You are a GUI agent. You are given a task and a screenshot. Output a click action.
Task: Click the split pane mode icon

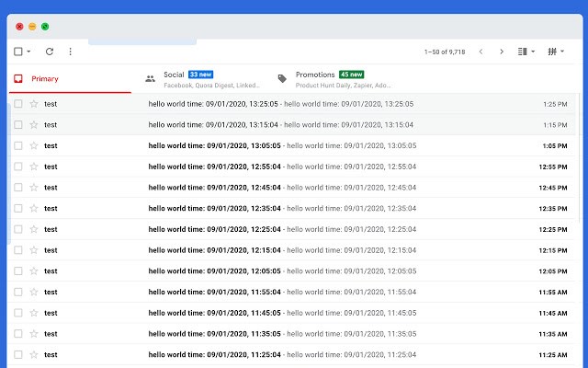[x=523, y=52]
